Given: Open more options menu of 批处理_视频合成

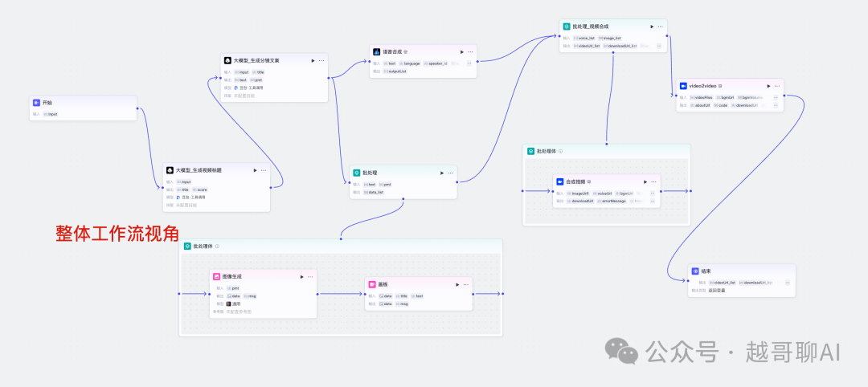Looking at the screenshot, I should point(661,26).
